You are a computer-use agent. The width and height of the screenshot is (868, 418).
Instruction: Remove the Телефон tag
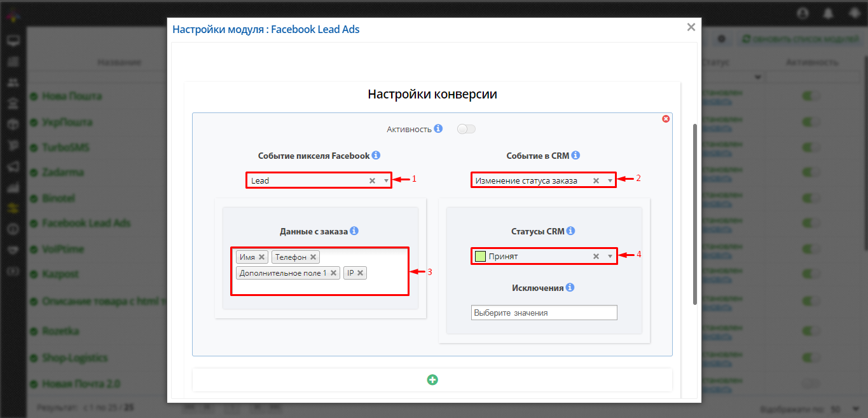pyautogui.click(x=313, y=257)
